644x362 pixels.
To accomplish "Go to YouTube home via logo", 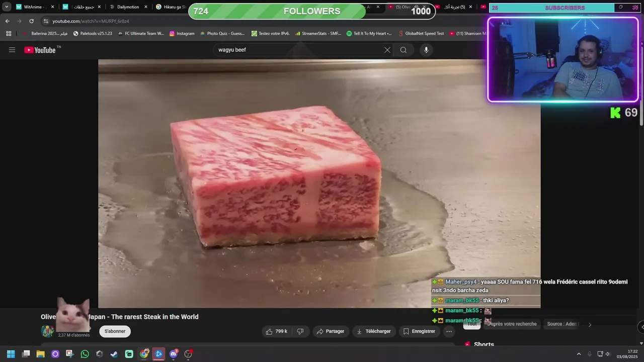I will [x=40, y=50].
